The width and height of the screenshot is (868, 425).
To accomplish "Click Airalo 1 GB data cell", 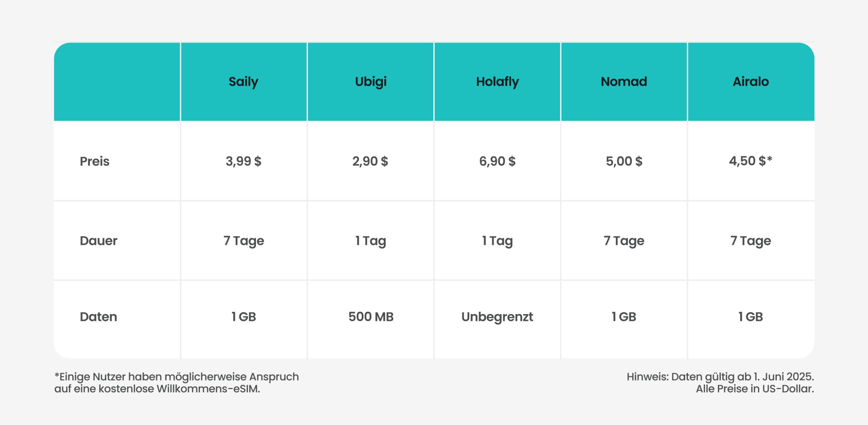I will 751,320.
